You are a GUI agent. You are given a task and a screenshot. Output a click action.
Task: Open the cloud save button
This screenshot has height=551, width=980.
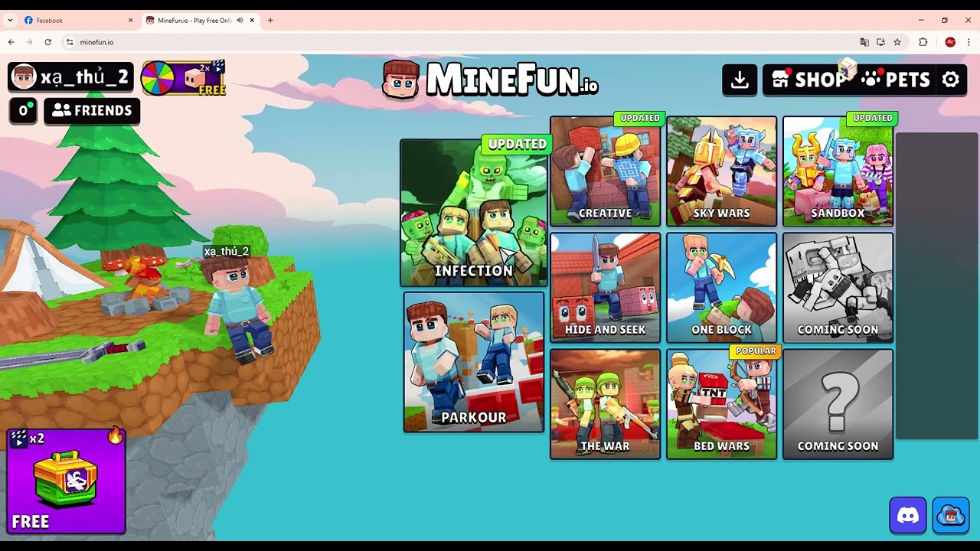(951, 515)
